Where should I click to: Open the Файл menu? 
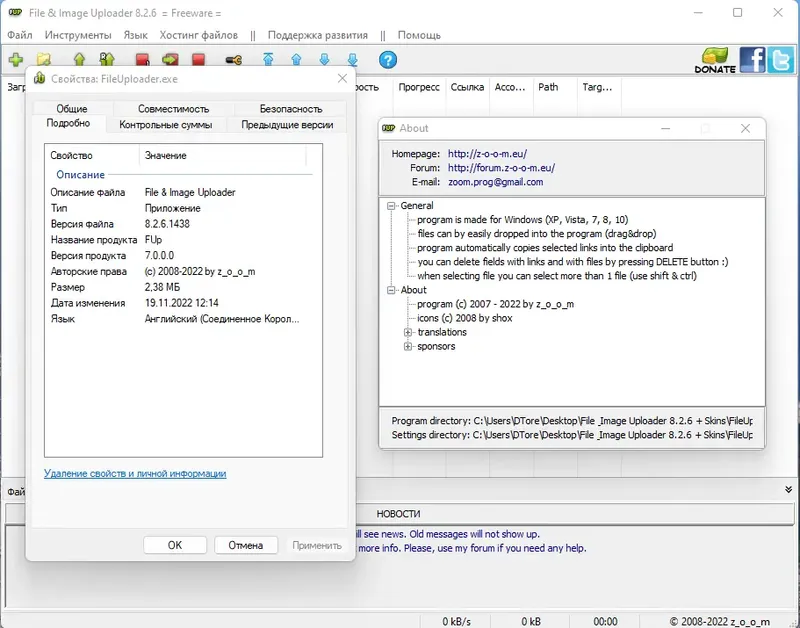click(x=20, y=35)
